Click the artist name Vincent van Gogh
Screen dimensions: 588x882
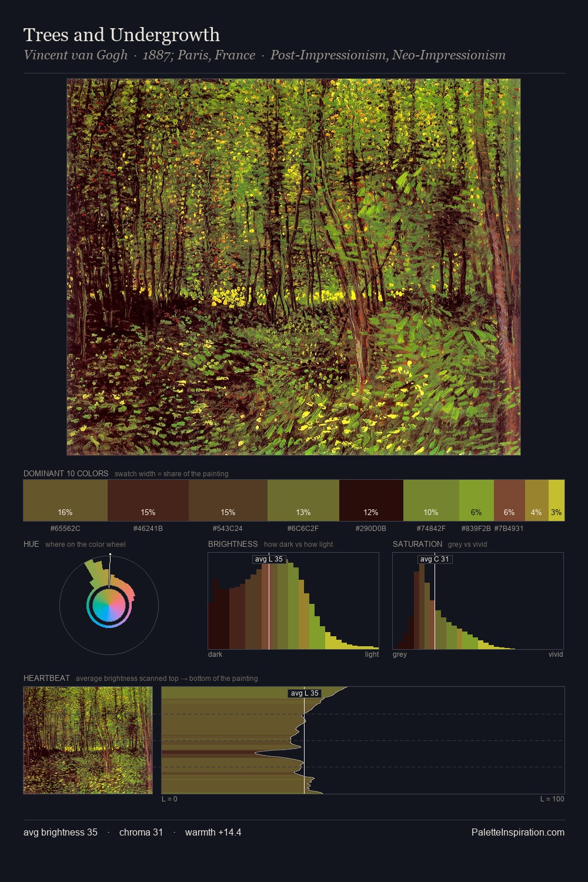(x=75, y=55)
